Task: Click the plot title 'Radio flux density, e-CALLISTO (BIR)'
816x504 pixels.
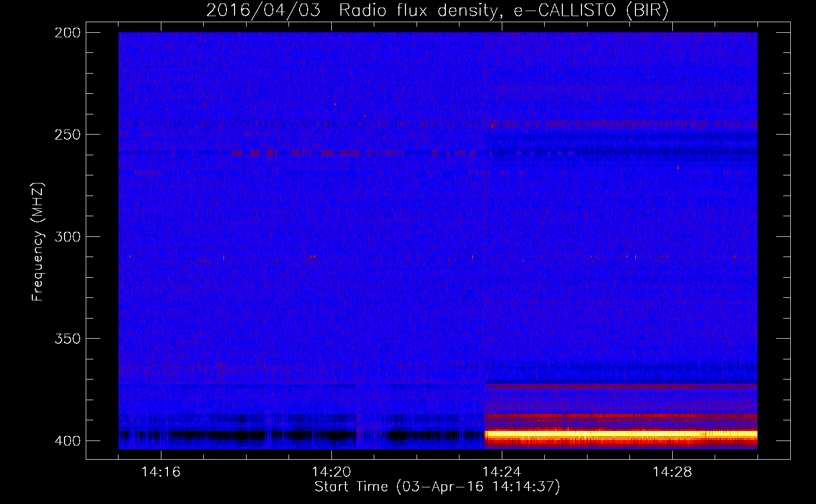Action: (x=504, y=11)
